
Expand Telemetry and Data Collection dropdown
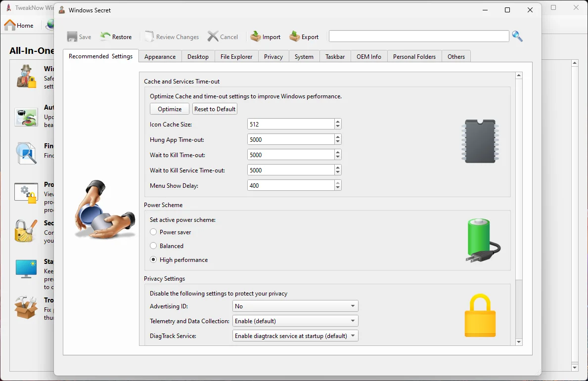click(295, 321)
